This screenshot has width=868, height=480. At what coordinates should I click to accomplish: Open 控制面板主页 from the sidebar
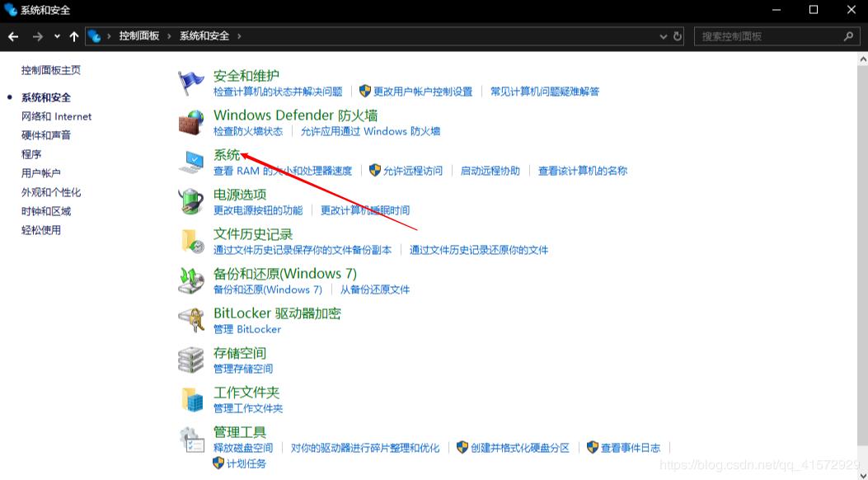[53, 69]
